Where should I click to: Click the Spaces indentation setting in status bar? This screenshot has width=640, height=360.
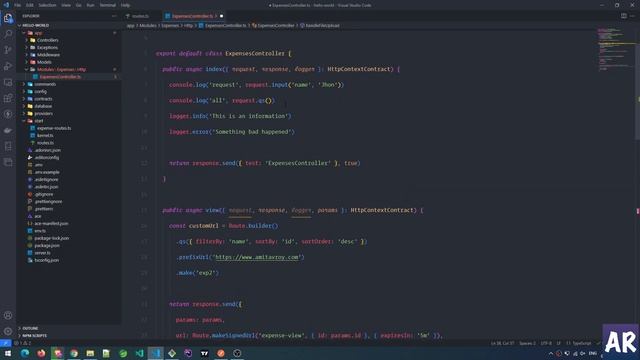click(x=527, y=343)
